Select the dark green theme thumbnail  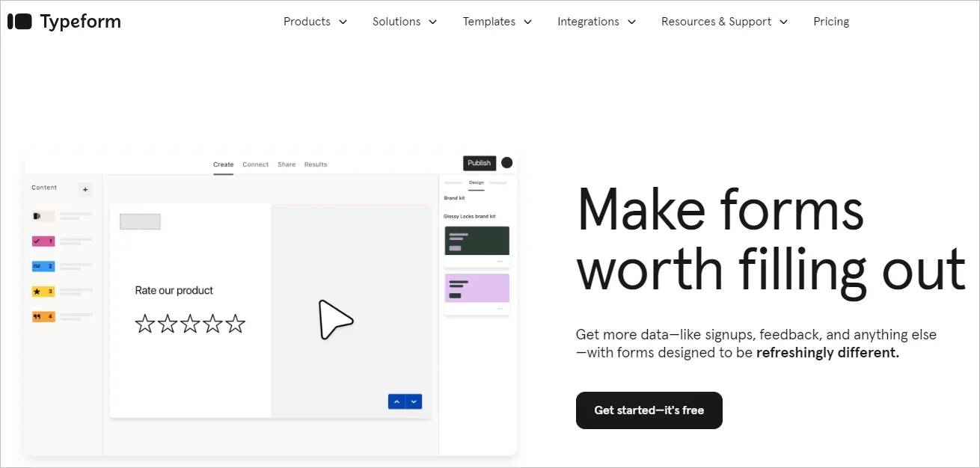point(477,241)
